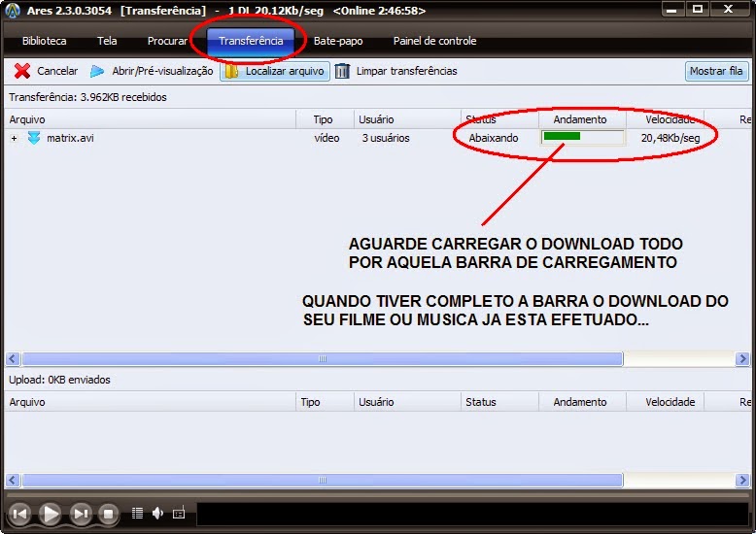Image resolution: width=756 pixels, height=534 pixels.
Task: Click the 3 usuários cell
Action: click(386, 138)
